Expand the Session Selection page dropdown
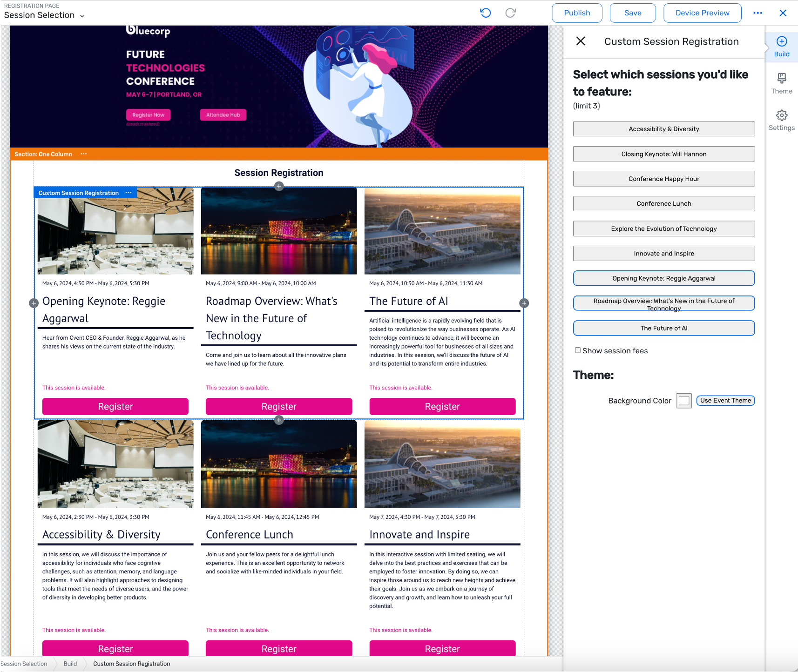This screenshot has width=798, height=672. point(82,16)
